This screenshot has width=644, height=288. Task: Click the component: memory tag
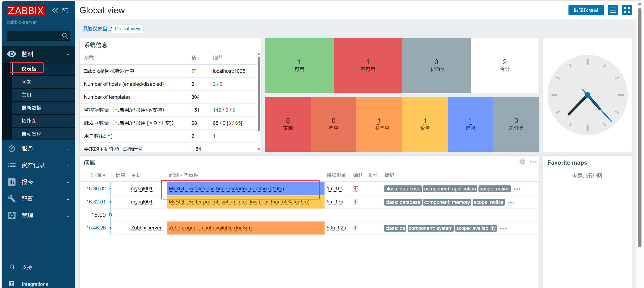[x=447, y=202]
